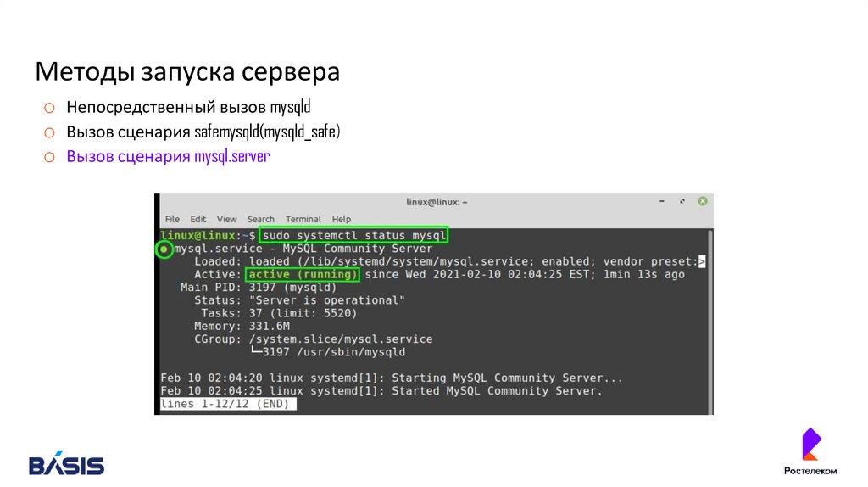Open the View menu in terminal
Screen dimensions: 868x487
point(226,219)
